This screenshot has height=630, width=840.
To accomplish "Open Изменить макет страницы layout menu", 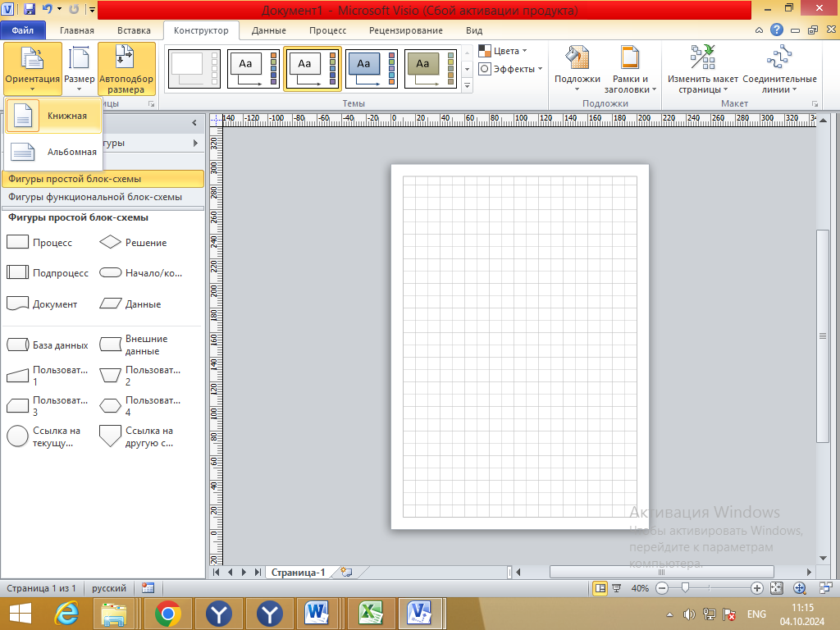I will point(702,69).
